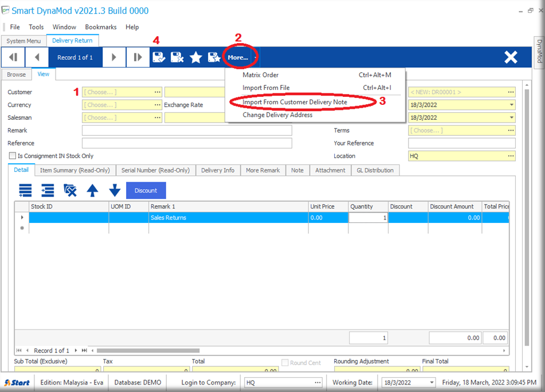Click the star bookmark icon in toolbar
Image resolution: width=545 pixels, height=392 pixels.
pyautogui.click(x=196, y=57)
